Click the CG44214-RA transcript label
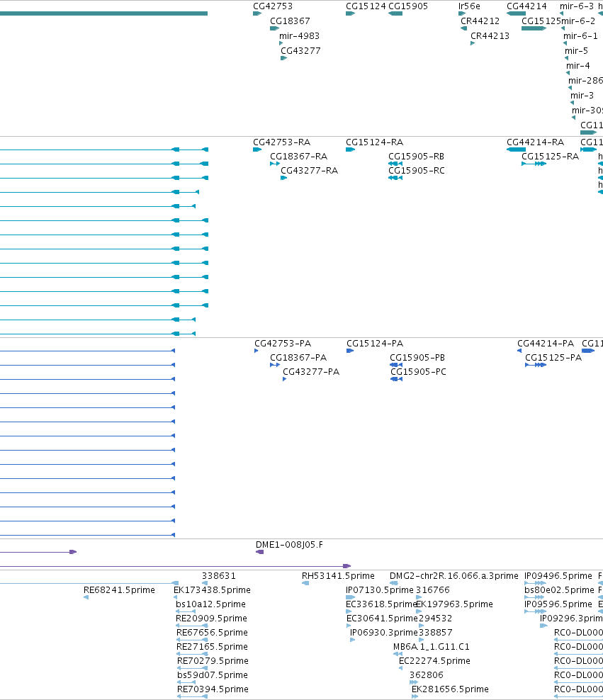 coord(535,142)
